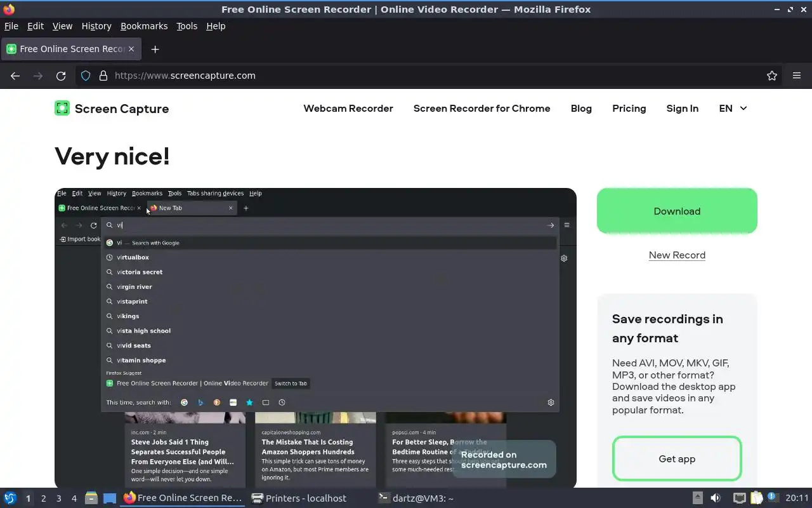Open the File menu
Image resolution: width=812 pixels, height=508 pixels.
(11, 26)
